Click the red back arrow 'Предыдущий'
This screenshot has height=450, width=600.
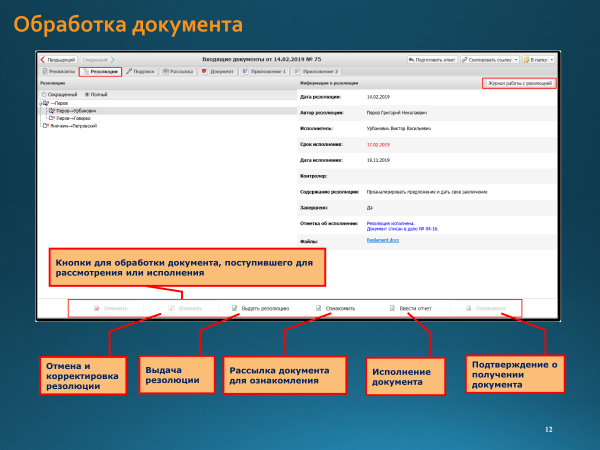[x=44, y=60]
